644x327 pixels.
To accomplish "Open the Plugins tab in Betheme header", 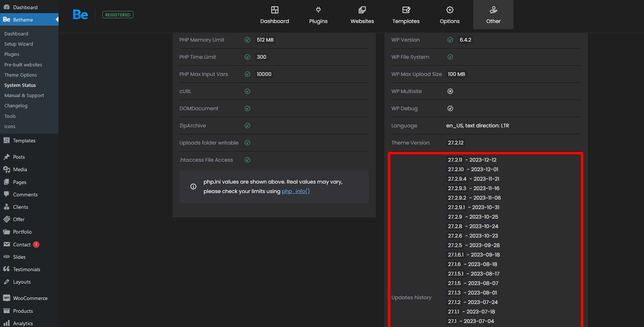I will (318, 15).
